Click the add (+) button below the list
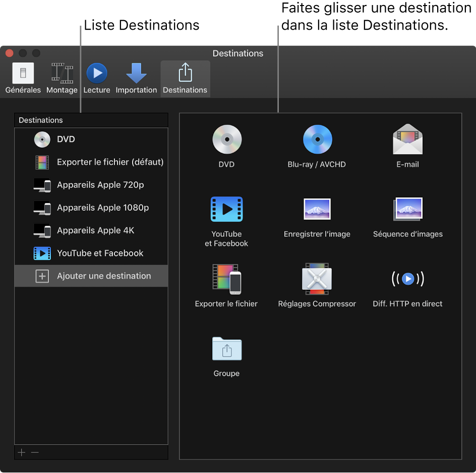476x473 pixels. tap(21, 452)
